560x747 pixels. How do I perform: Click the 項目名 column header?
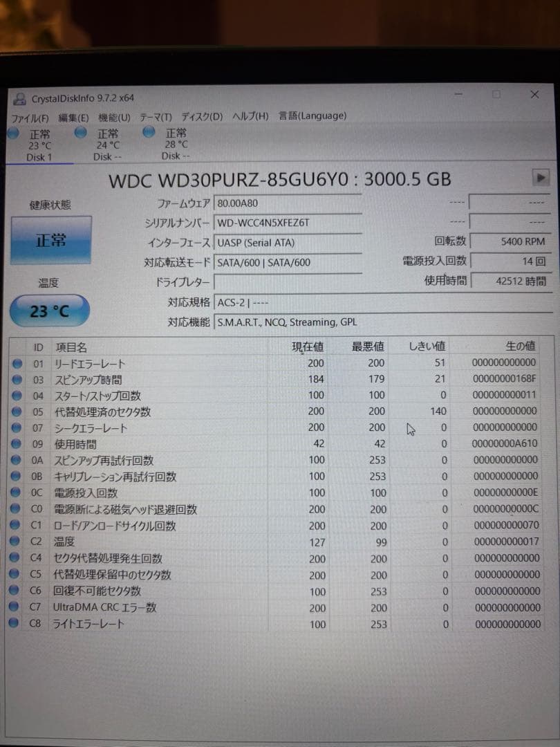tap(160, 347)
